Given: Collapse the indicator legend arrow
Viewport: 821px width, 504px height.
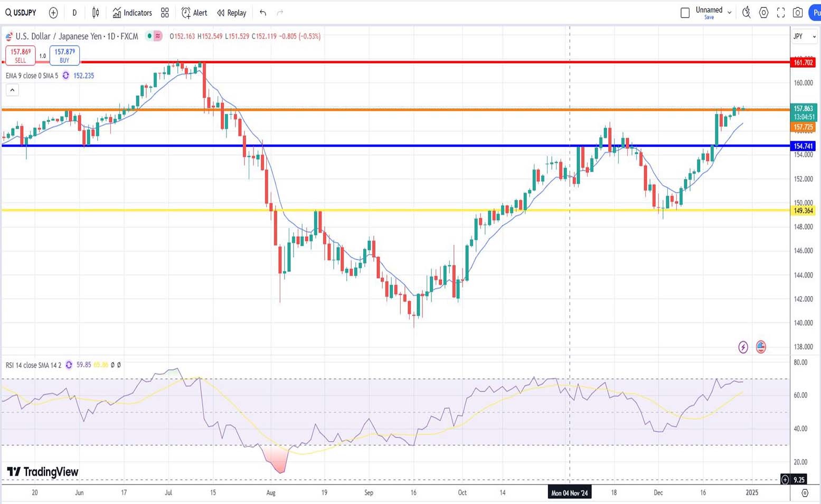Looking at the screenshot, I should point(12,90).
